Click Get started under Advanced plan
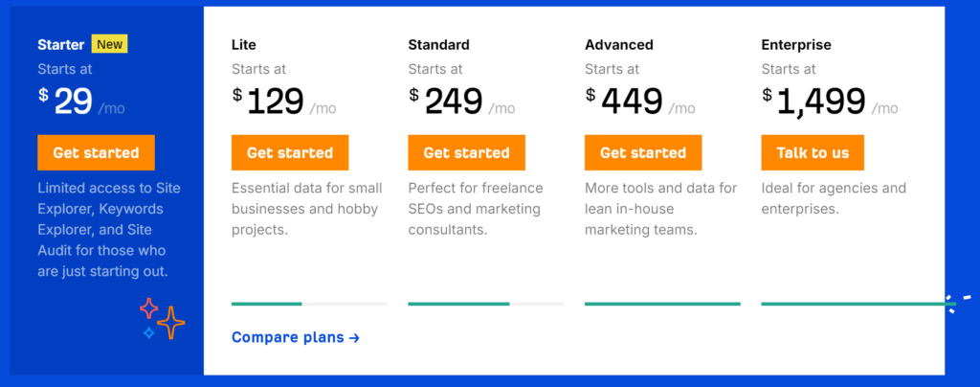This screenshot has height=387, width=980. click(x=643, y=152)
